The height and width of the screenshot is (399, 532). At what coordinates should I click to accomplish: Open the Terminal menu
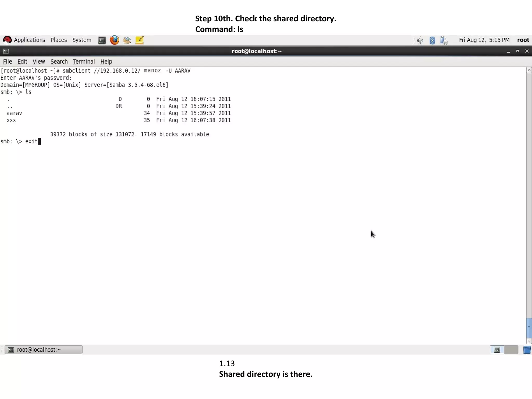(84, 62)
